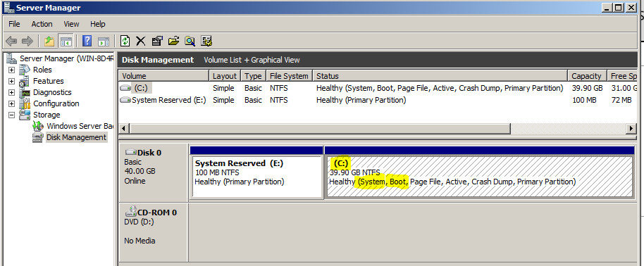
Task: Click the Forward arrow toolbar icon
Action: point(27,41)
